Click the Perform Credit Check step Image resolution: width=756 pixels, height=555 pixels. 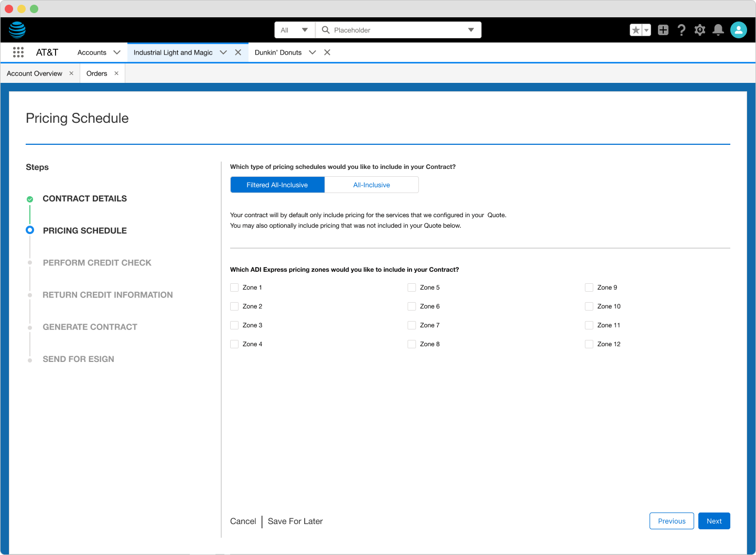pyautogui.click(x=97, y=263)
